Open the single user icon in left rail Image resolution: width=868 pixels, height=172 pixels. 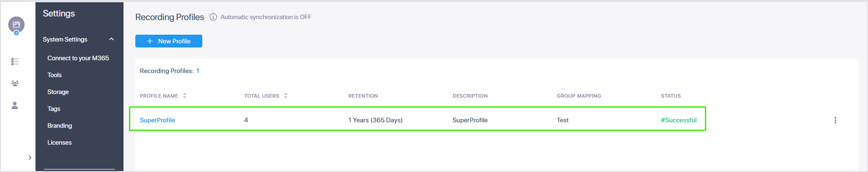[x=15, y=105]
